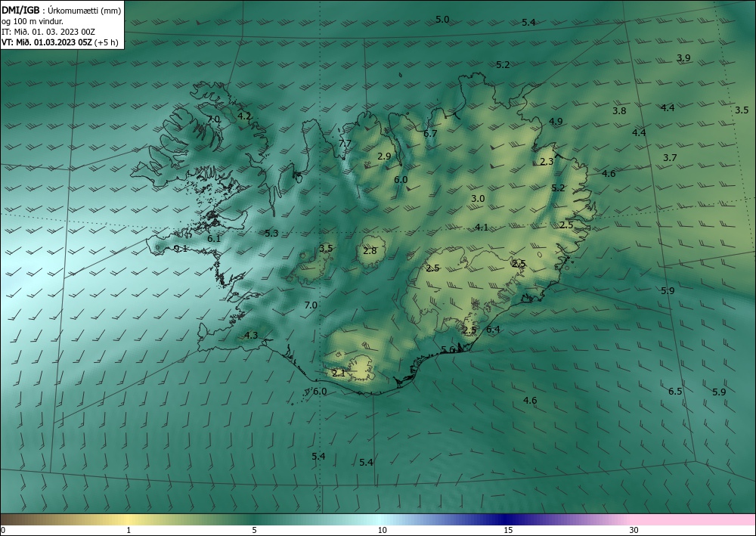Select the 'IT: Mið. 01. 03. 2023 00Z' line
756x536 pixels.
(x=48, y=32)
